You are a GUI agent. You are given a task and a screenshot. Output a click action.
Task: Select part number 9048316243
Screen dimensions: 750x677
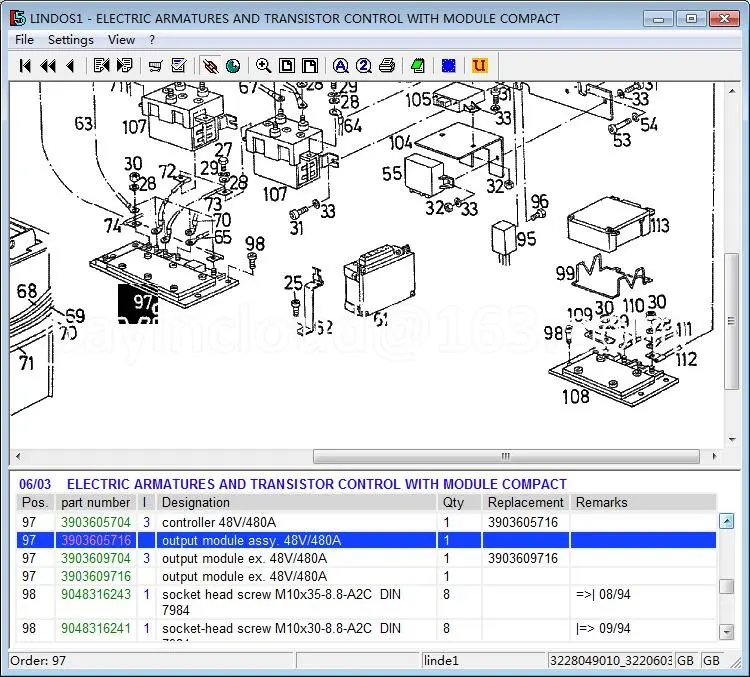[96, 594]
